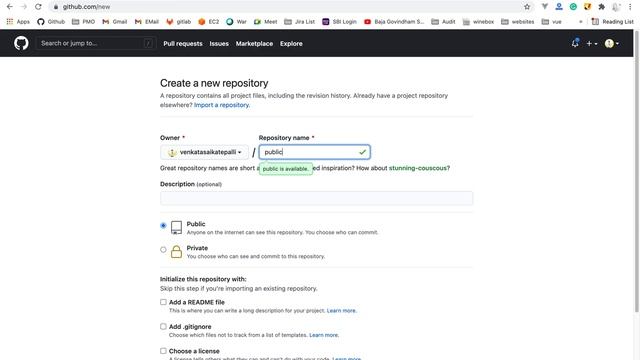Open the PMO bookmark folder
This screenshot has height=360, width=640.
tap(83, 22)
